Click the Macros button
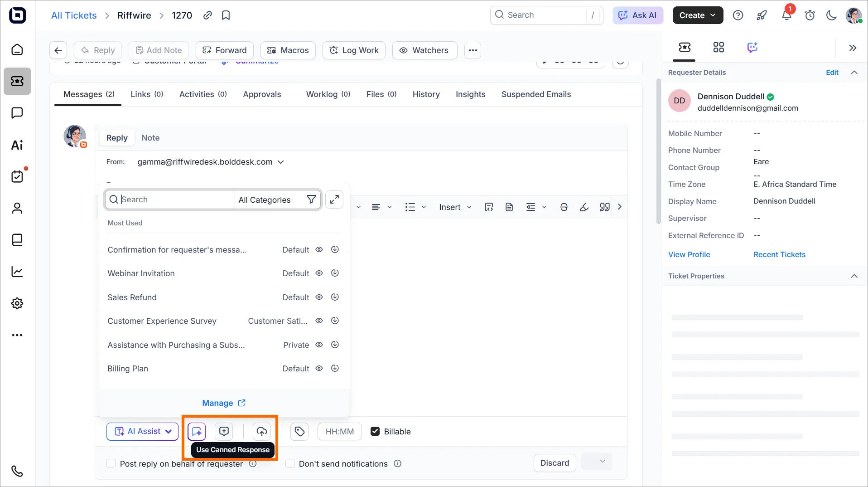Screen dimensions: 868x487 click(x=288, y=50)
